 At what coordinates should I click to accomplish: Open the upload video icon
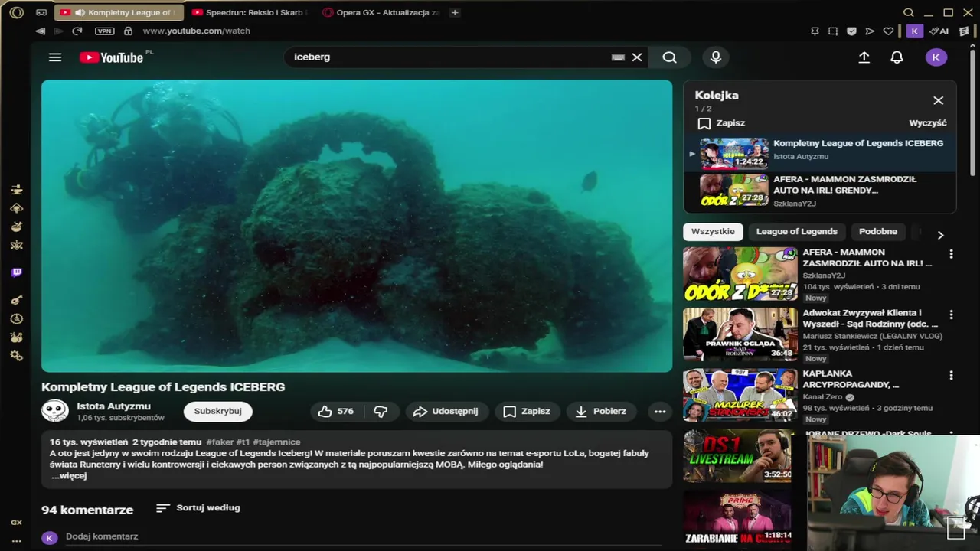click(x=864, y=57)
